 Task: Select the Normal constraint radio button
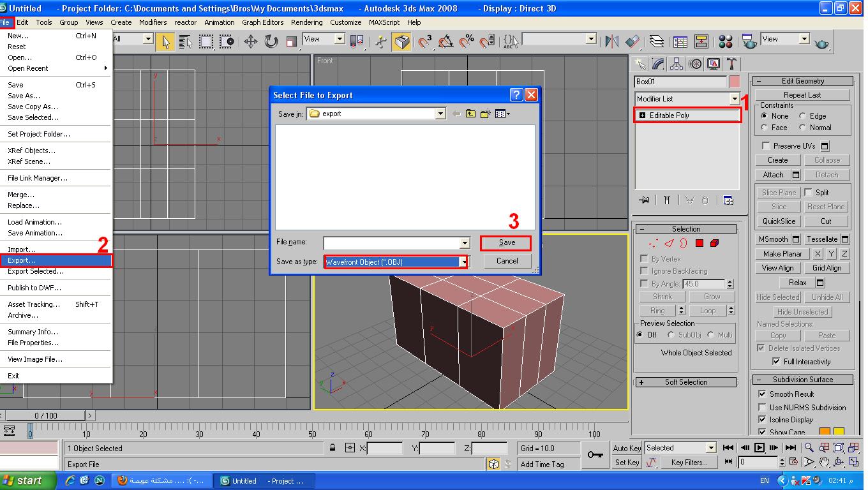tap(803, 128)
